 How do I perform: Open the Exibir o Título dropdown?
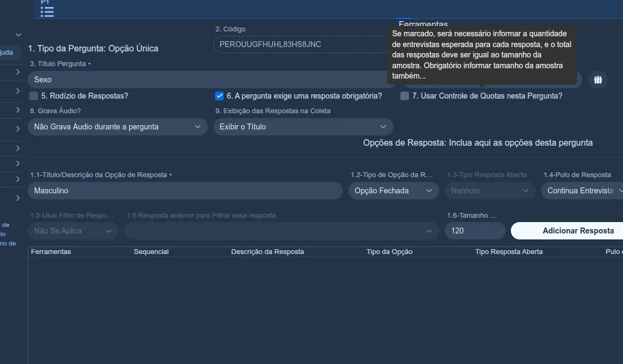click(303, 127)
